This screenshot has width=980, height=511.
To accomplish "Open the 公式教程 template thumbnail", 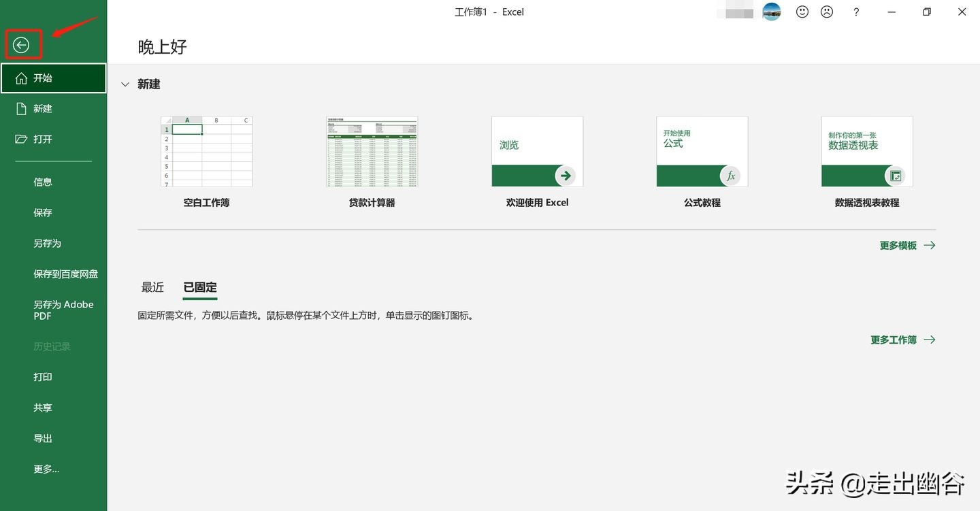I will click(702, 152).
